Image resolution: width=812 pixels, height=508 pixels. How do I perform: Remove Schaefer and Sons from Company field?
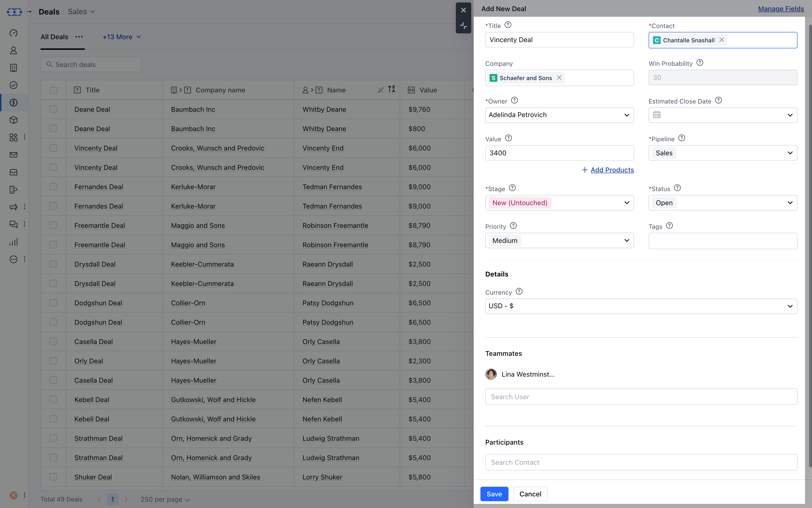559,78
